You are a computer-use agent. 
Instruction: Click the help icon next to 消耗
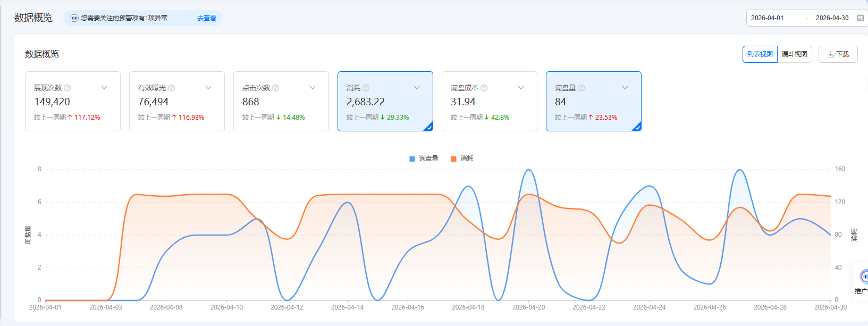click(x=366, y=88)
